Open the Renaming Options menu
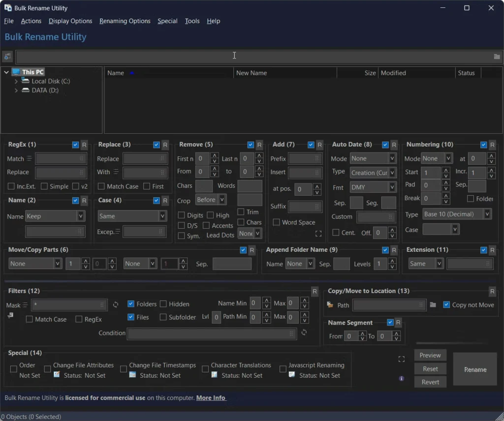The image size is (504, 421). click(x=125, y=21)
